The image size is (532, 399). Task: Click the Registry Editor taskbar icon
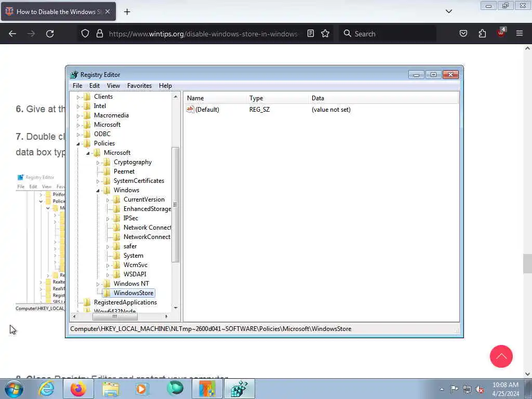[240, 389]
